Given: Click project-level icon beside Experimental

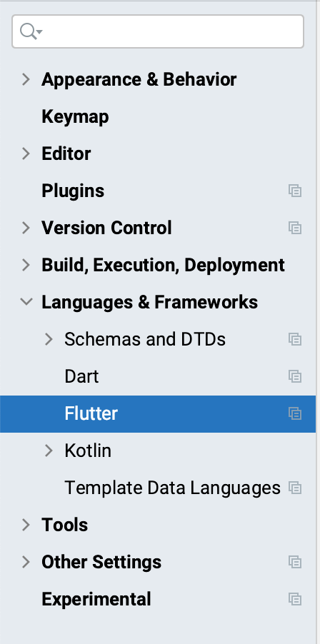Looking at the screenshot, I should click(295, 599).
